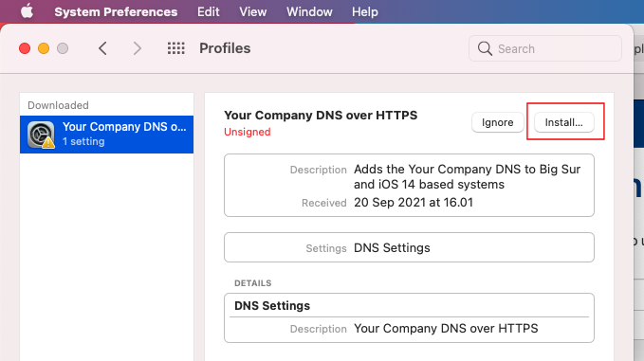Click the red close window button
Screen dimensions: 644x361
[x=25, y=48]
